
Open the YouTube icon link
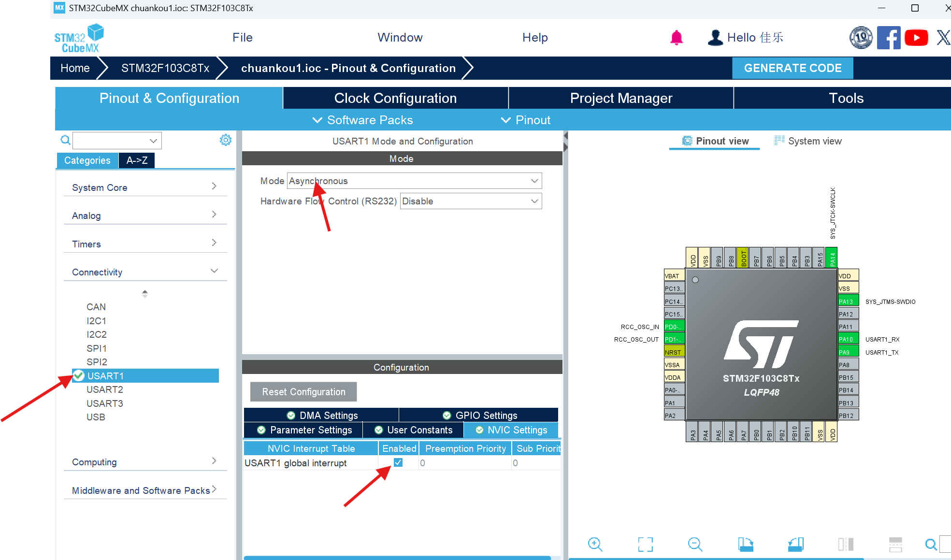[x=916, y=38]
